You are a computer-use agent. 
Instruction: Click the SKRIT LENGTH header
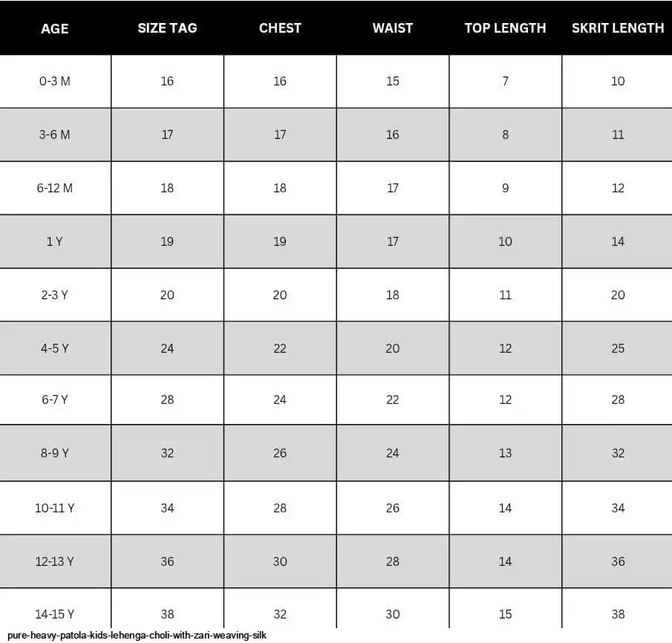617,28
